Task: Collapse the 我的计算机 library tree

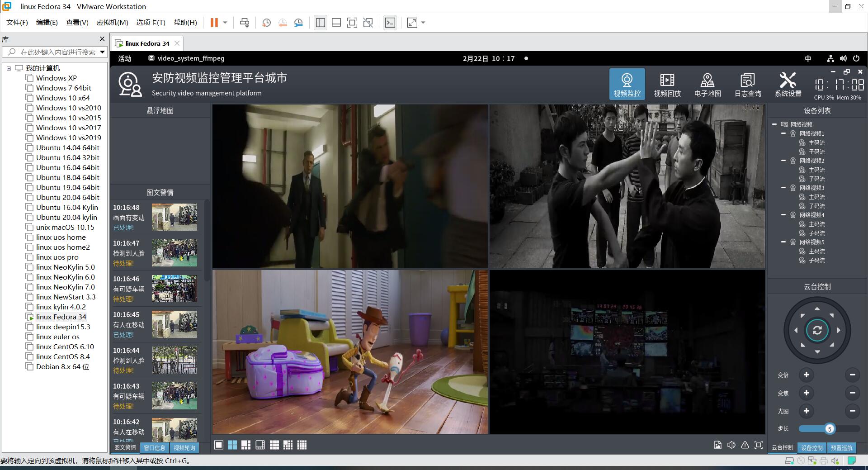Action: 9,68
